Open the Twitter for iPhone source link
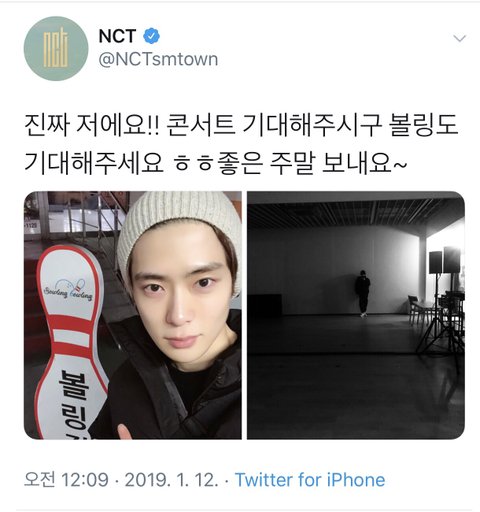 pos(310,480)
